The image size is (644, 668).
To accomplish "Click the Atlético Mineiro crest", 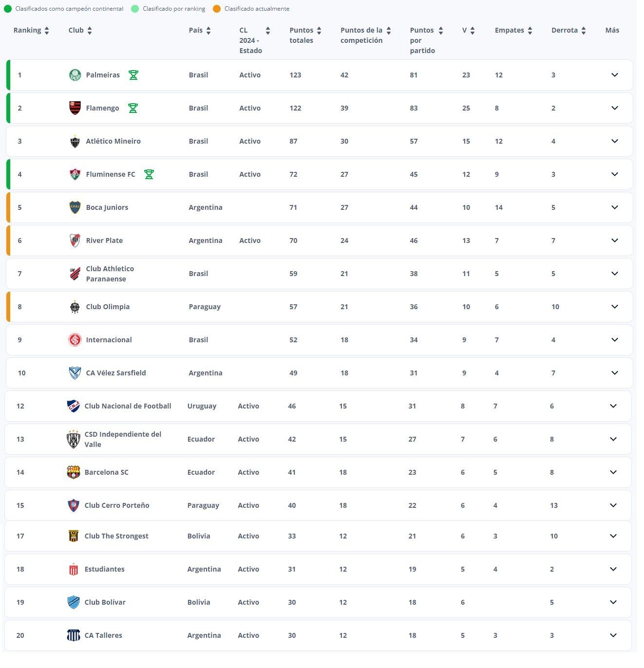I will pos(75,141).
